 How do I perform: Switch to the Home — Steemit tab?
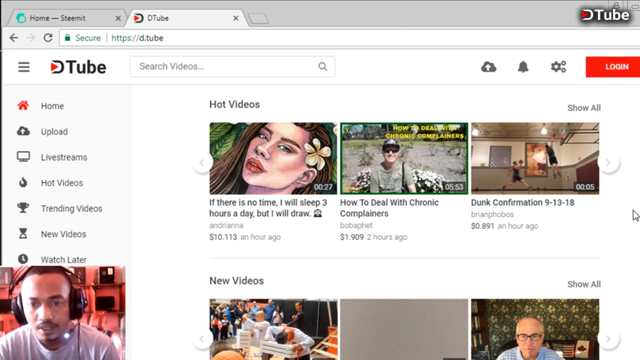tap(67, 18)
